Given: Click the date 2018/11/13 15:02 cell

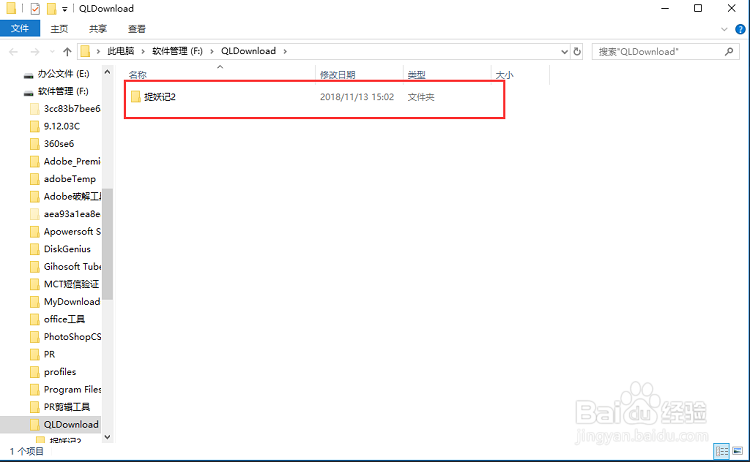Looking at the screenshot, I should (357, 97).
